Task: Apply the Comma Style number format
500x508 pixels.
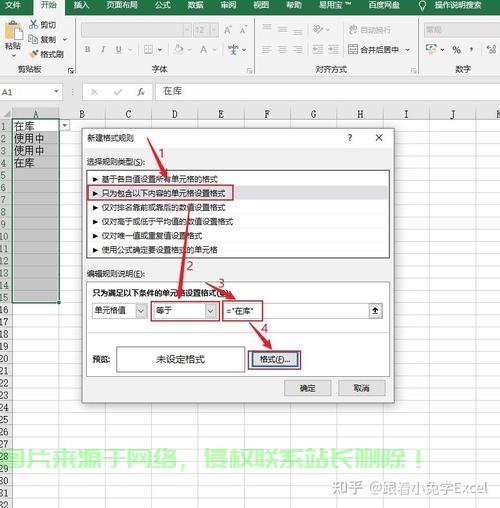Action: [x=471, y=50]
